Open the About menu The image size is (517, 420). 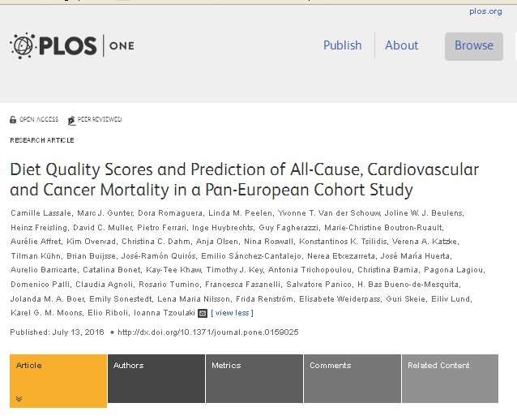[401, 45]
